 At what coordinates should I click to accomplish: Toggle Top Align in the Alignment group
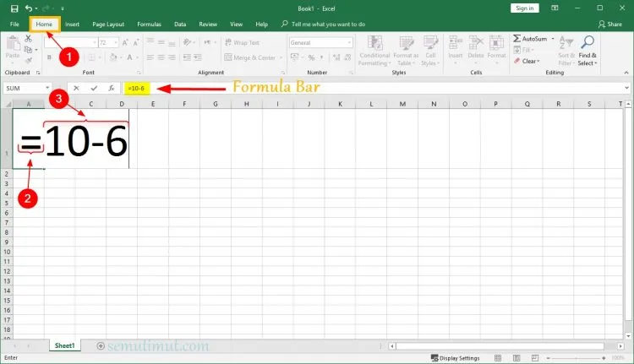pos(150,42)
